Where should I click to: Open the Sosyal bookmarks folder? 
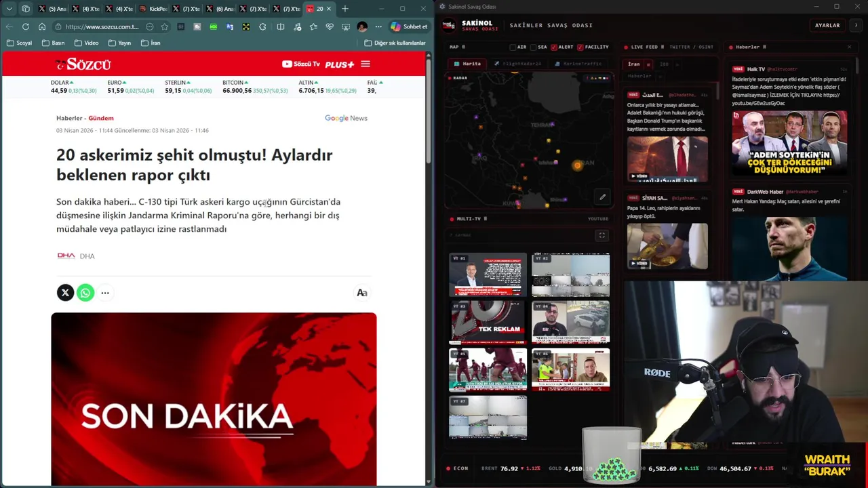click(x=19, y=43)
